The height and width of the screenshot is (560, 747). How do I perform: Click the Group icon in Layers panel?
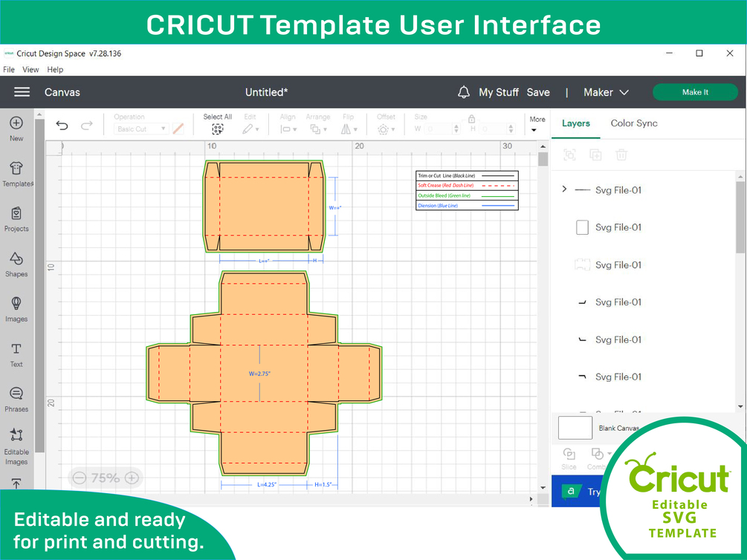click(x=569, y=154)
